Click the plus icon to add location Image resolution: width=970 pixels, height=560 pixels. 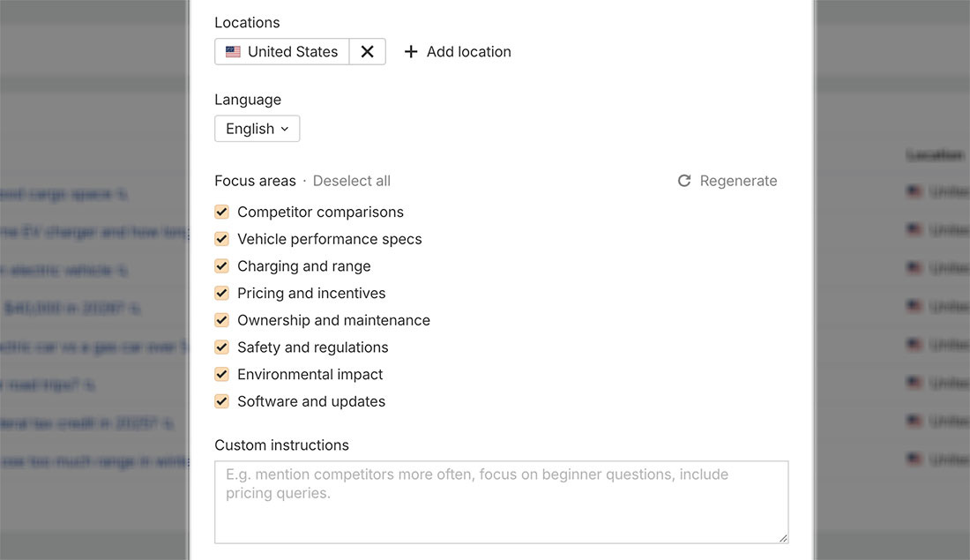pos(411,52)
